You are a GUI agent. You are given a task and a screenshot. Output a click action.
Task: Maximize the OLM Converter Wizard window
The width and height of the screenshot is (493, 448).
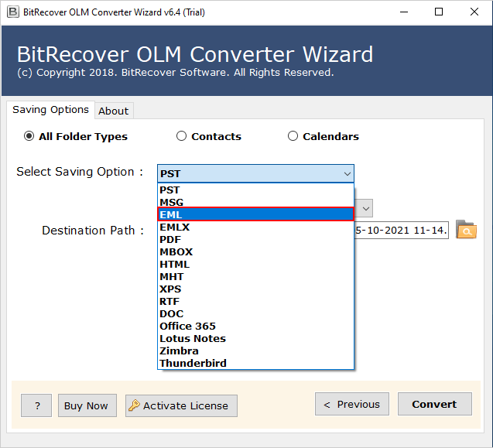click(439, 12)
